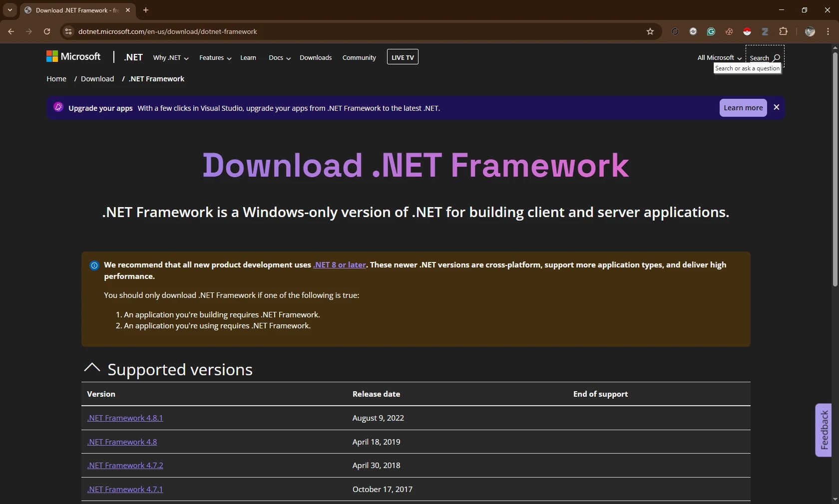
Task: Open the Feedback side tab
Action: click(x=824, y=430)
